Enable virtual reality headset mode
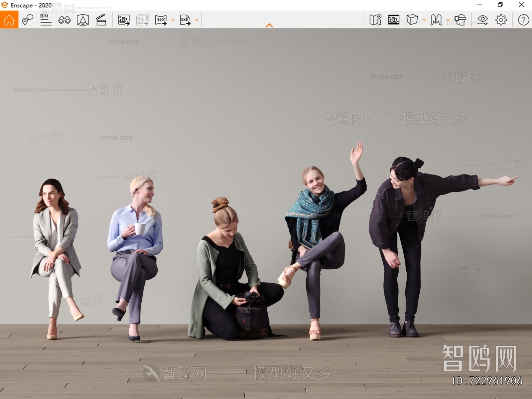This screenshot has height=399, width=532. pos(461,20)
